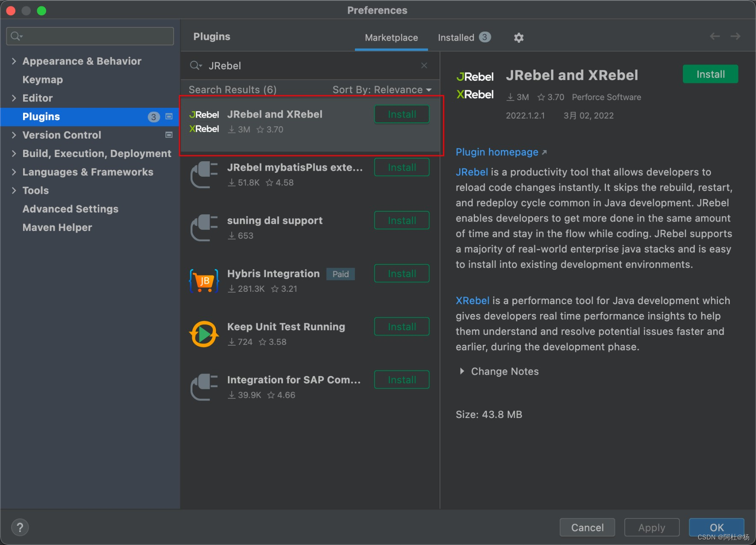Click the plugin search magnifier icon
This screenshot has height=545, width=756.
(196, 65)
